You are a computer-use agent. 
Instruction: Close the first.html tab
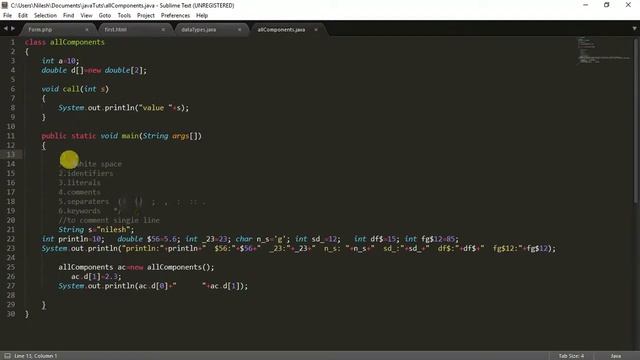163,30
